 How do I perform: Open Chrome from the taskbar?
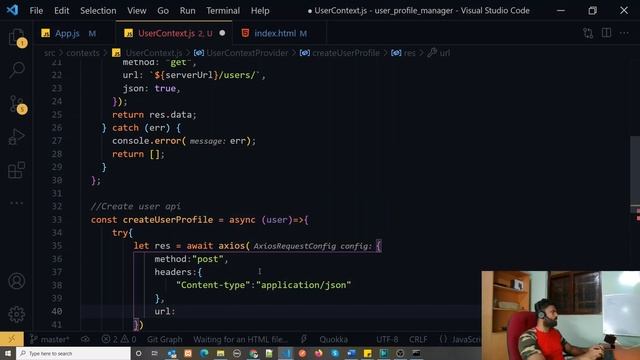coord(253,353)
